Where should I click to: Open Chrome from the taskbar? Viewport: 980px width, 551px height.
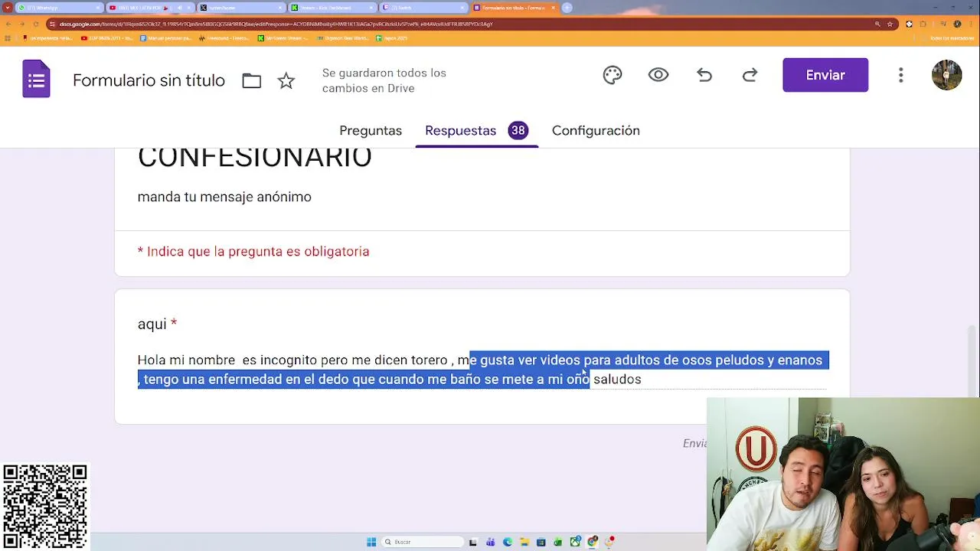593,542
